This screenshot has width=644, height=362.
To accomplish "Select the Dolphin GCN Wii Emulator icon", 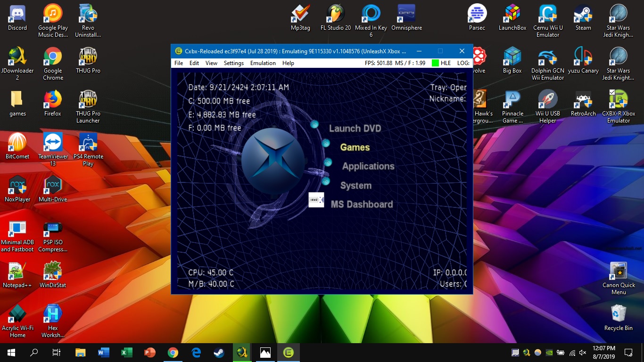I will tap(548, 64).
